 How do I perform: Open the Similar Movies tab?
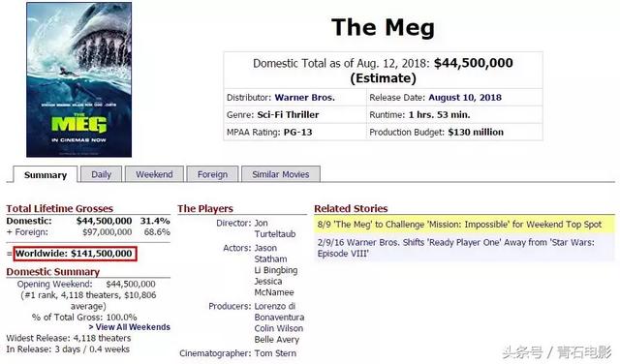coord(281,174)
